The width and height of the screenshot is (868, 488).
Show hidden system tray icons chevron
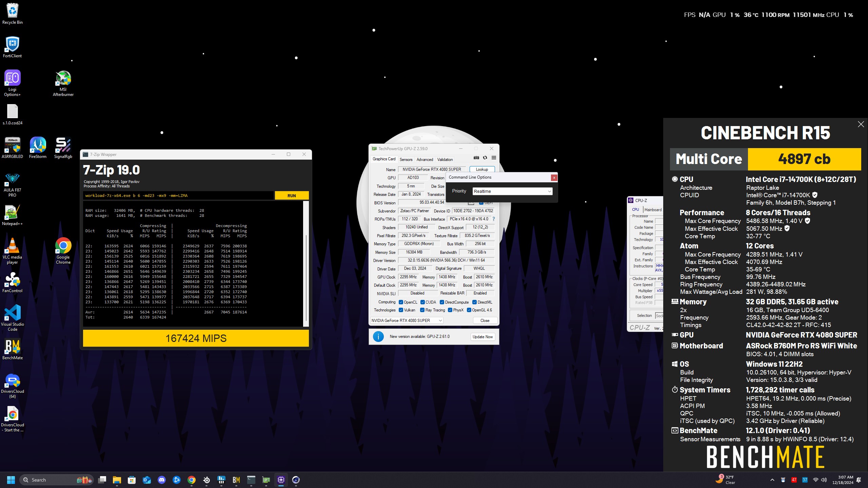772,480
